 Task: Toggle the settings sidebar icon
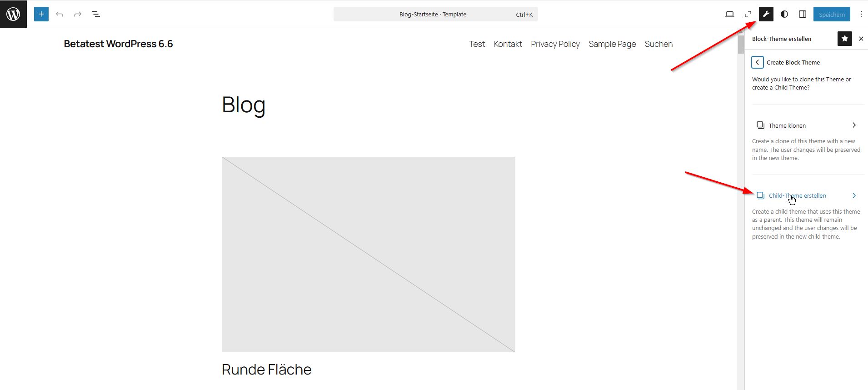pyautogui.click(x=803, y=14)
